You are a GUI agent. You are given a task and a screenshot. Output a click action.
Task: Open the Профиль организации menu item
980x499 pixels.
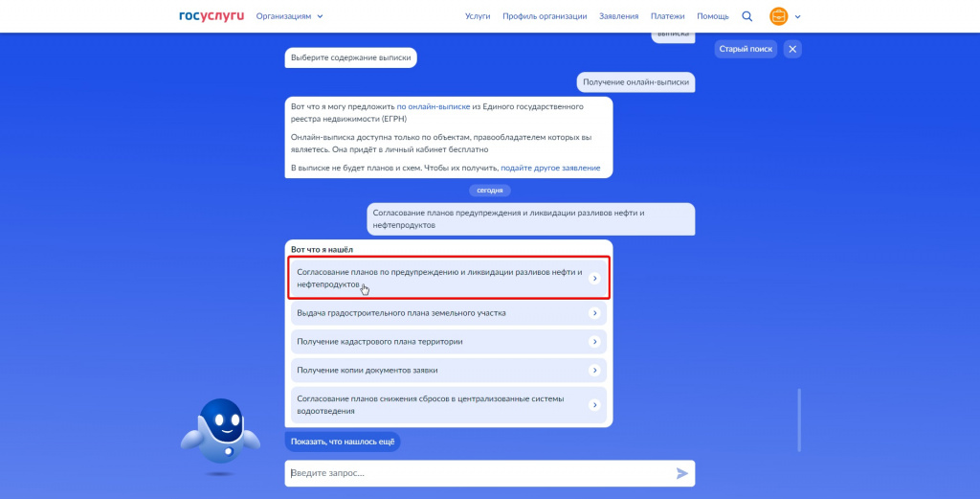point(545,16)
